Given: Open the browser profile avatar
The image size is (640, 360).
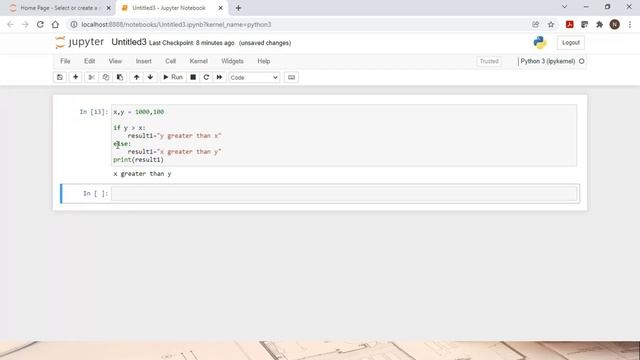Looking at the screenshot, I should click(x=615, y=25).
